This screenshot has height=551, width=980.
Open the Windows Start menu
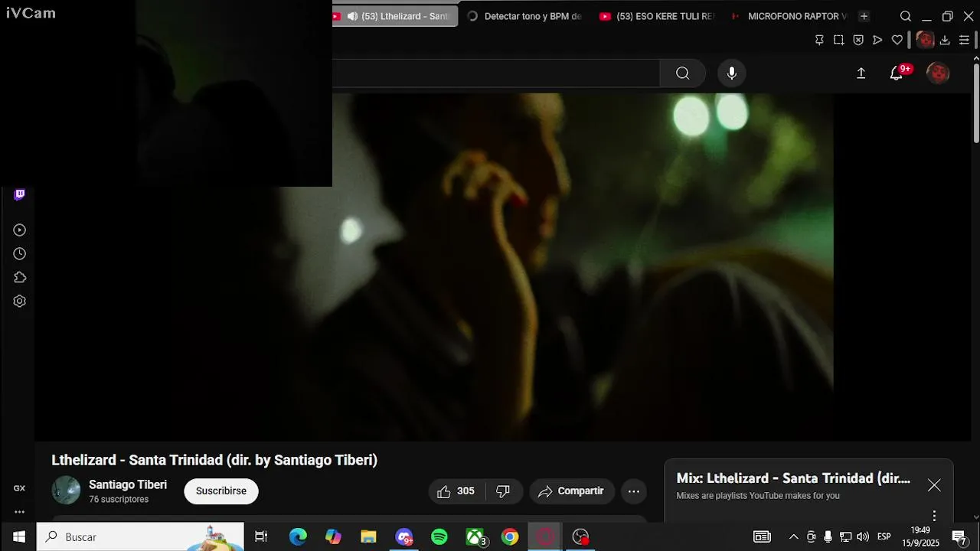click(x=18, y=536)
